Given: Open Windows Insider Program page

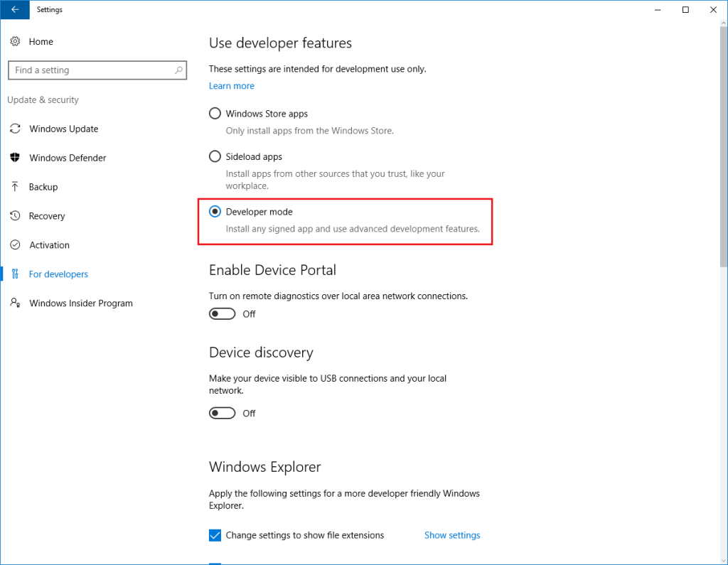Looking at the screenshot, I should tap(81, 303).
